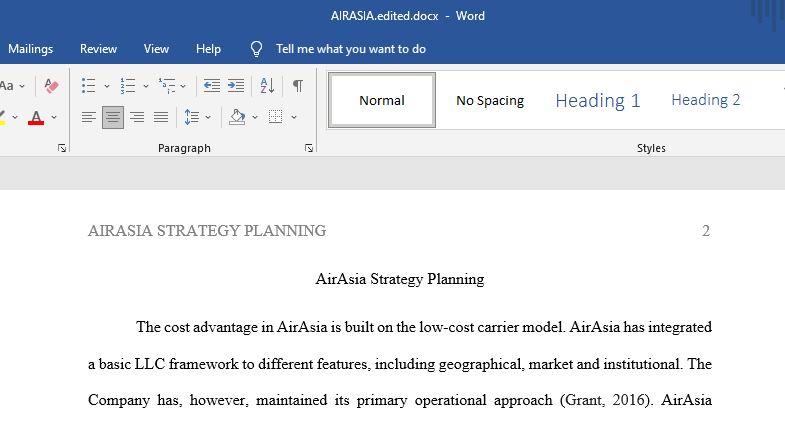Viewport: 785px width, 425px height.
Task: Expand the multilevel list dropdown arrow
Action: click(183, 86)
